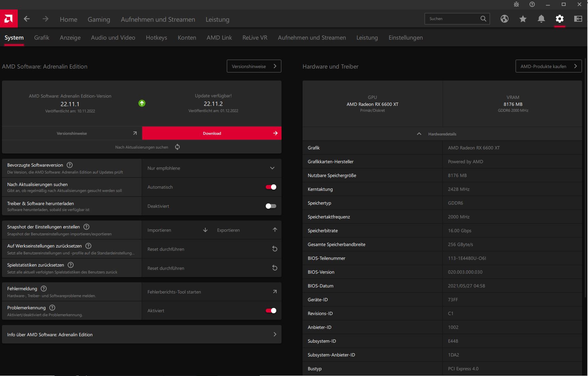Turn off Problemerkennung toggle

pyautogui.click(x=271, y=311)
